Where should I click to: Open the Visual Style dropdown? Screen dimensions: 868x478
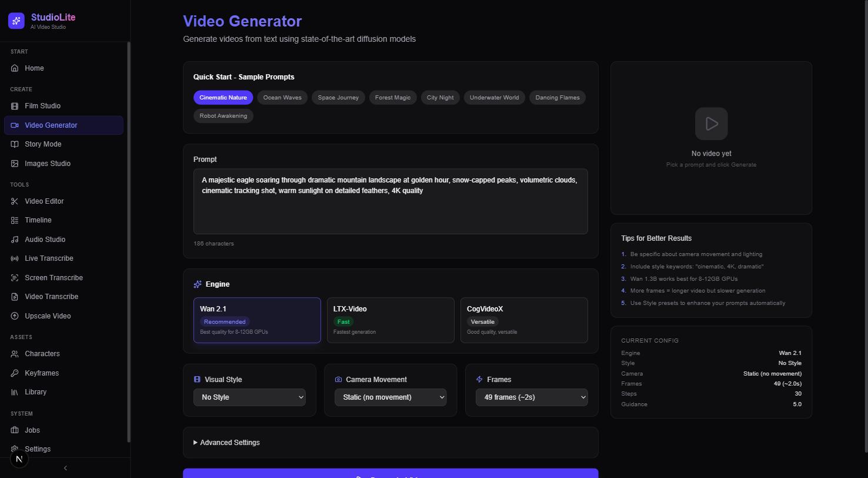(249, 397)
